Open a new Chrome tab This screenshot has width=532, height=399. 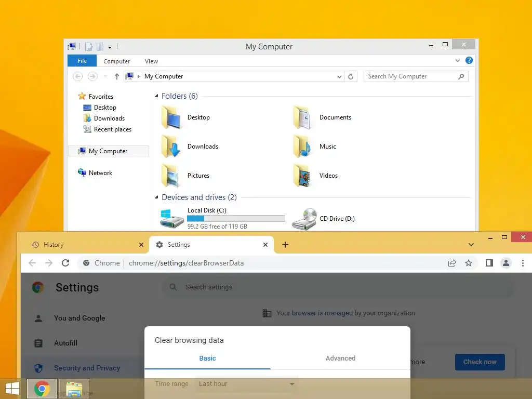click(x=285, y=245)
